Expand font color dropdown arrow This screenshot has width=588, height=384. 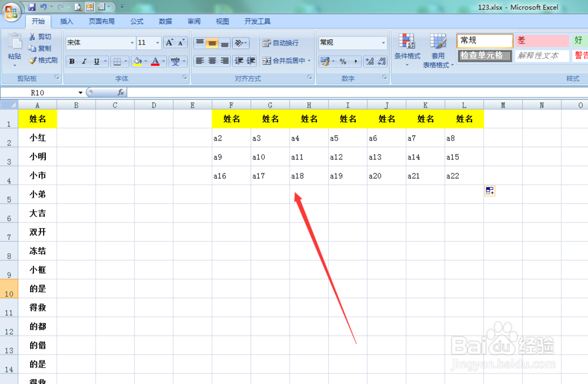point(163,61)
